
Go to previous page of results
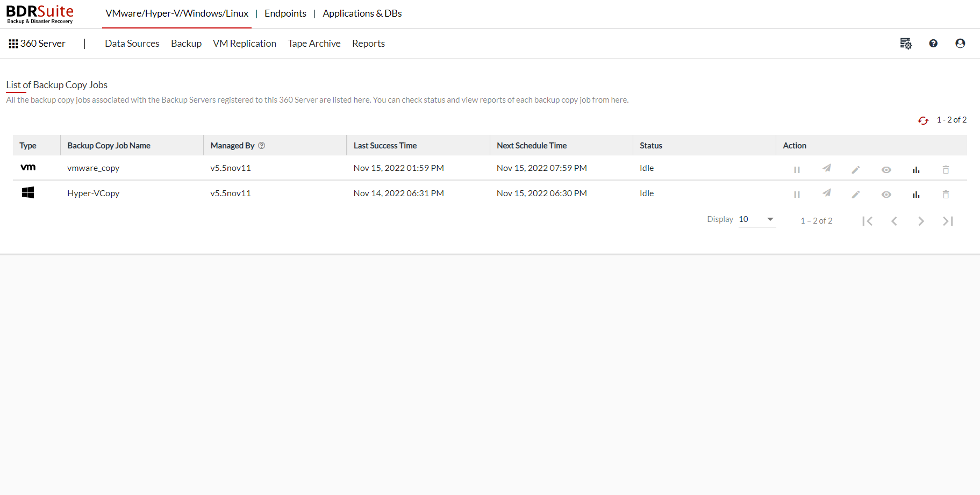894,221
